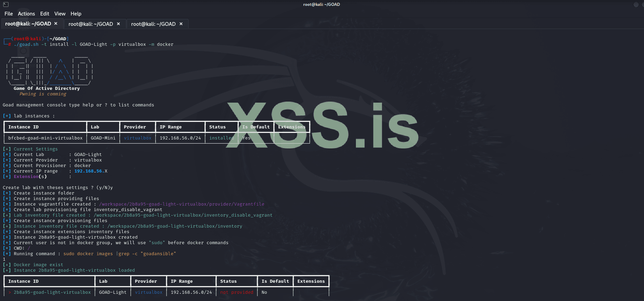Click 'Instance 2b8a95-goad-light-virtualbox loaded' line
This screenshot has height=301, width=644.
(69, 270)
